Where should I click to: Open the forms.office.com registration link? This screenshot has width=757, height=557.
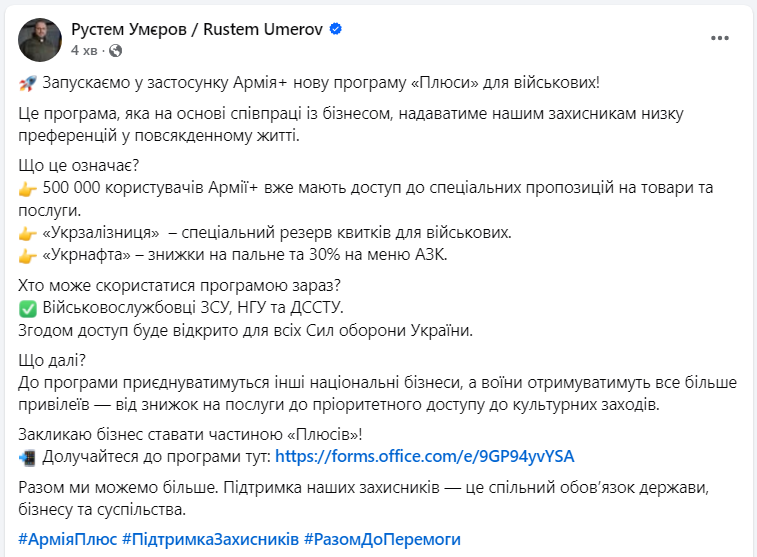click(424, 456)
